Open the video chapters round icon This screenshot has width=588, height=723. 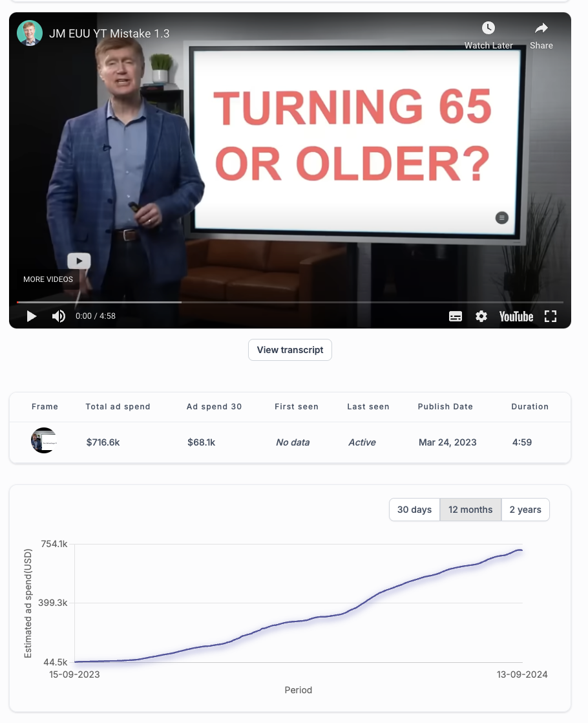[x=502, y=218]
